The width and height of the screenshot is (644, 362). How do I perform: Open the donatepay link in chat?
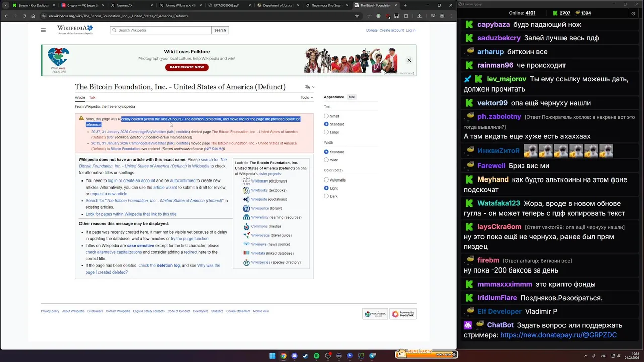[558, 335]
